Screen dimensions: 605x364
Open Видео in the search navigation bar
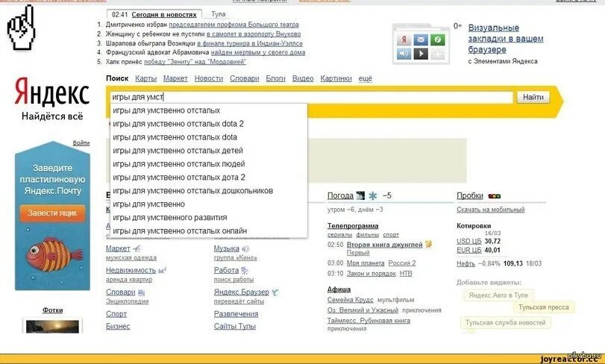click(x=303, y=78)
